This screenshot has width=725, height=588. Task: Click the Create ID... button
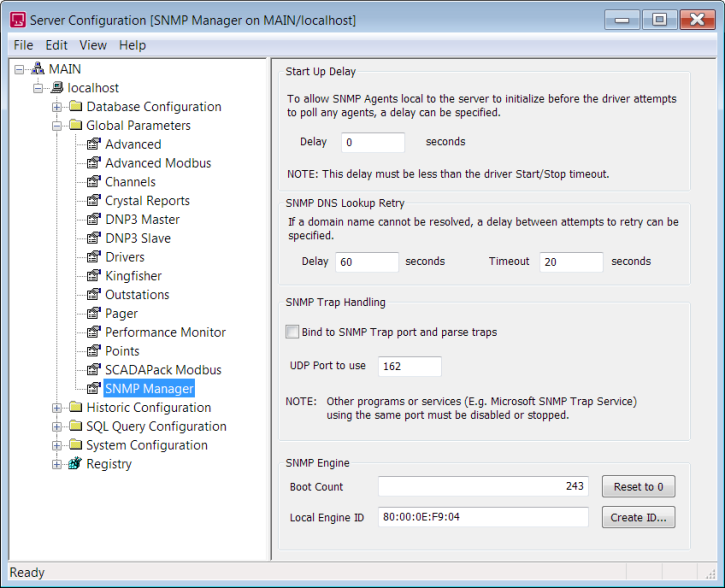(x=638, y=517)
